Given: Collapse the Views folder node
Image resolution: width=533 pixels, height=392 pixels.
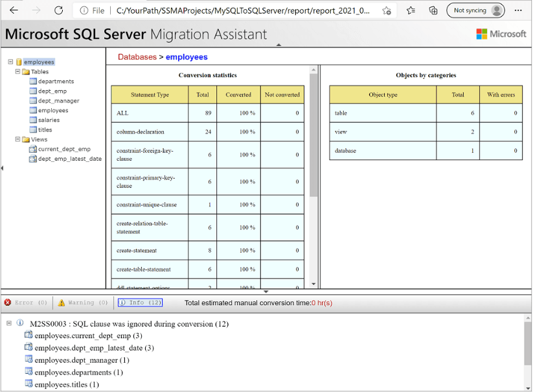Looking at the screenshot, I should pos(17,139).
